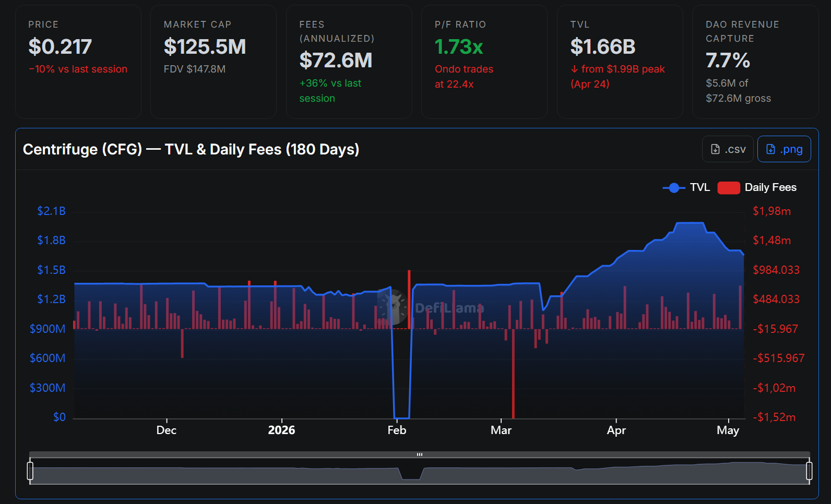Click the P/F RATIO card label
This screenshot has width=831, height=504.
[460, 25]
